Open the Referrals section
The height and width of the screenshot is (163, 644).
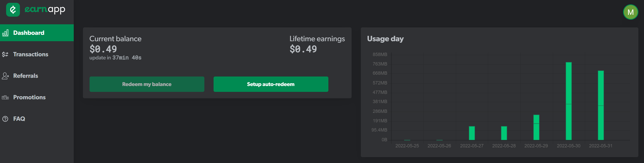pyautogui.click(x=37, y=76)
